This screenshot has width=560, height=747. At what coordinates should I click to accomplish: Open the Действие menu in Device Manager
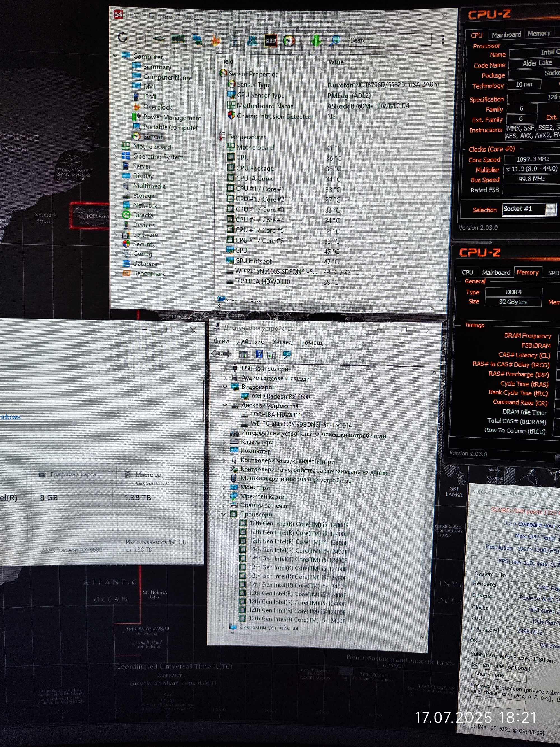(x=251, y=341)
